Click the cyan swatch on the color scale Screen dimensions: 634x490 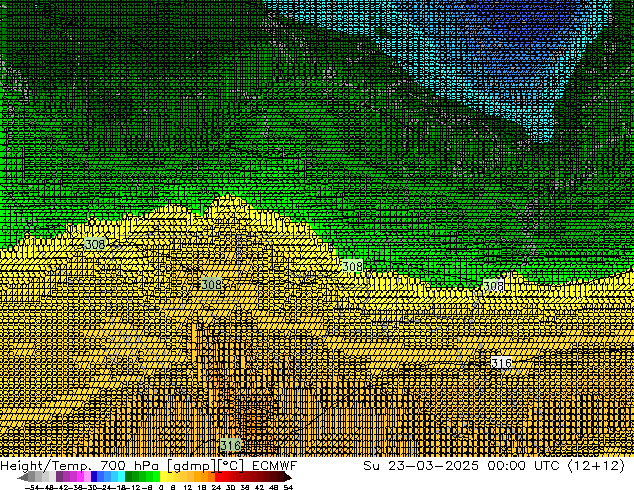click(x=121, y=477)
